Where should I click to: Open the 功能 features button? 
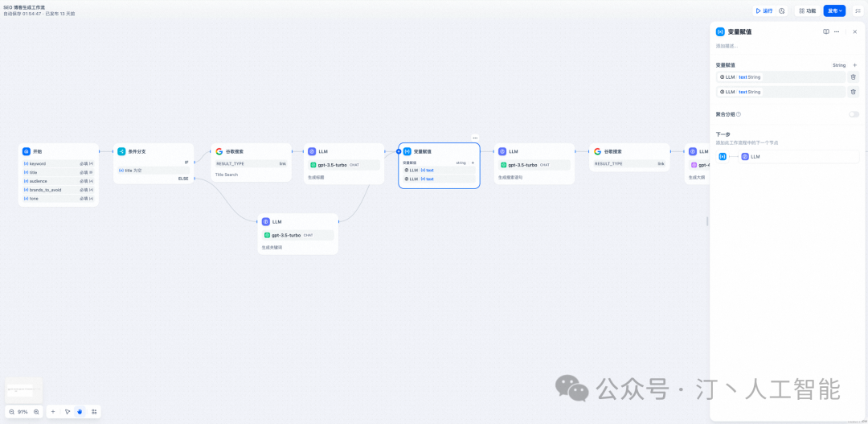click(805, 11)
